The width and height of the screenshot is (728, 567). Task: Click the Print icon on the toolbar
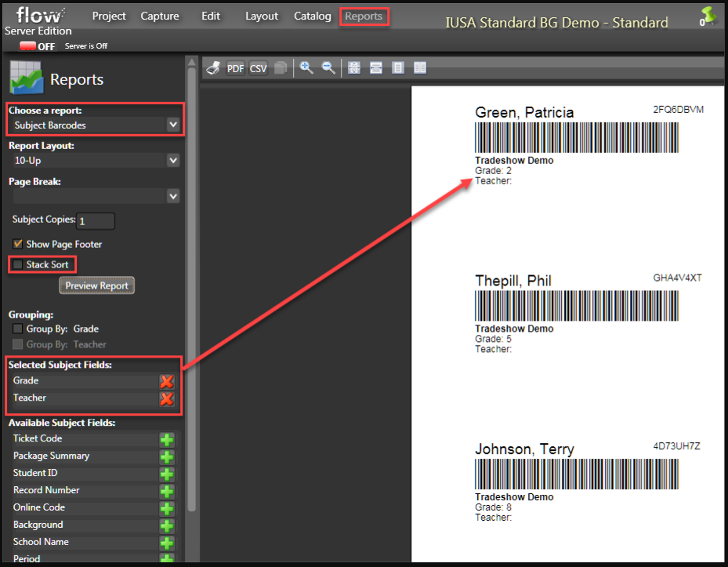pos(212,67)
